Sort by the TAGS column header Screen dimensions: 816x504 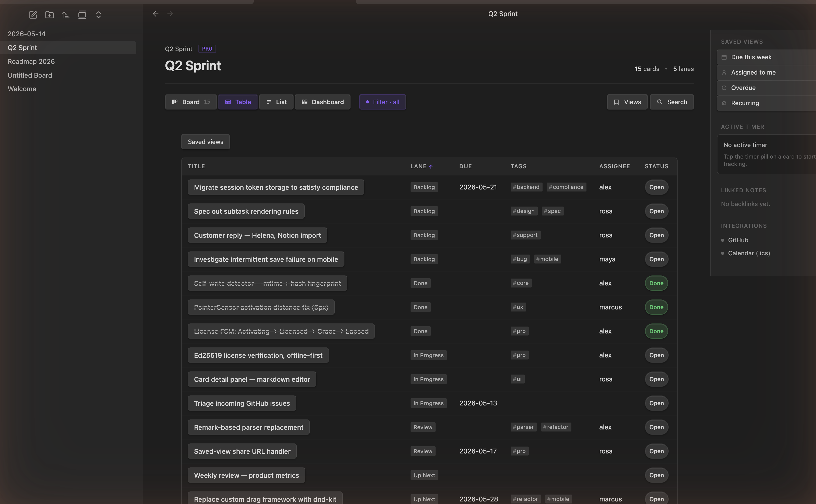click(518, 166)
